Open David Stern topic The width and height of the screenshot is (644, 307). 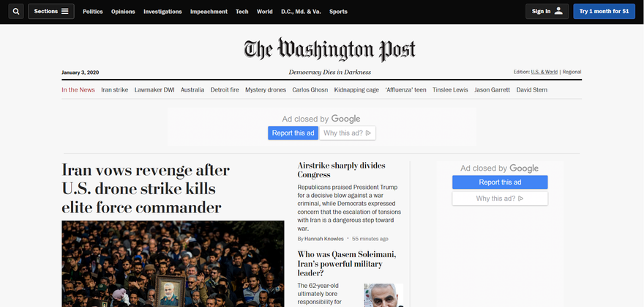(532, 89)
